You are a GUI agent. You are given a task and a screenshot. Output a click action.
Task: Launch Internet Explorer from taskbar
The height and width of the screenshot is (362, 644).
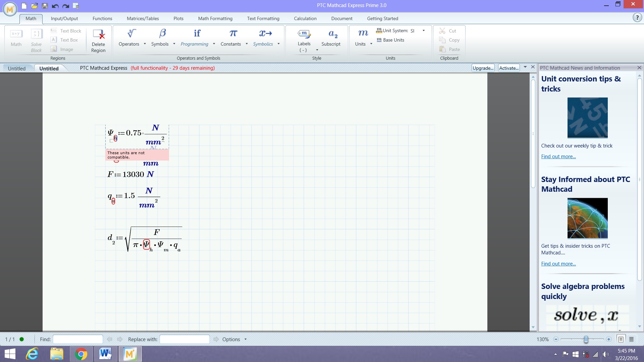[x=33, y=354]
